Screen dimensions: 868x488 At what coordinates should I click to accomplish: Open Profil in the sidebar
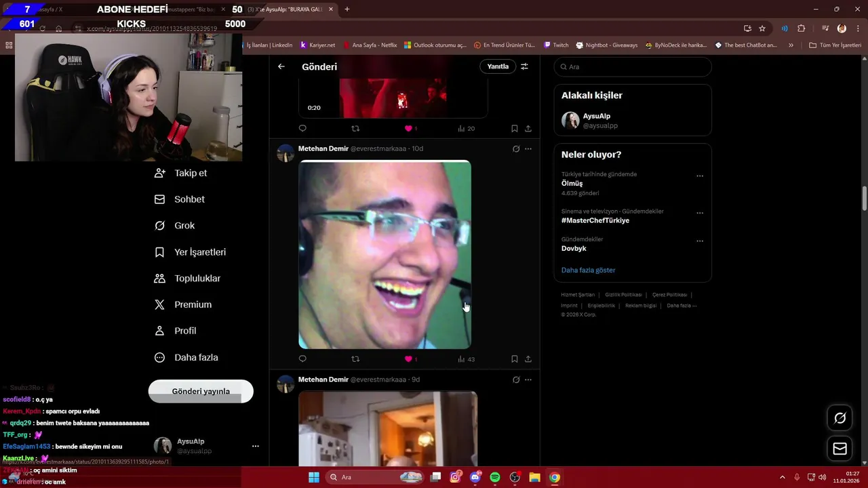[x=176, y=331]
